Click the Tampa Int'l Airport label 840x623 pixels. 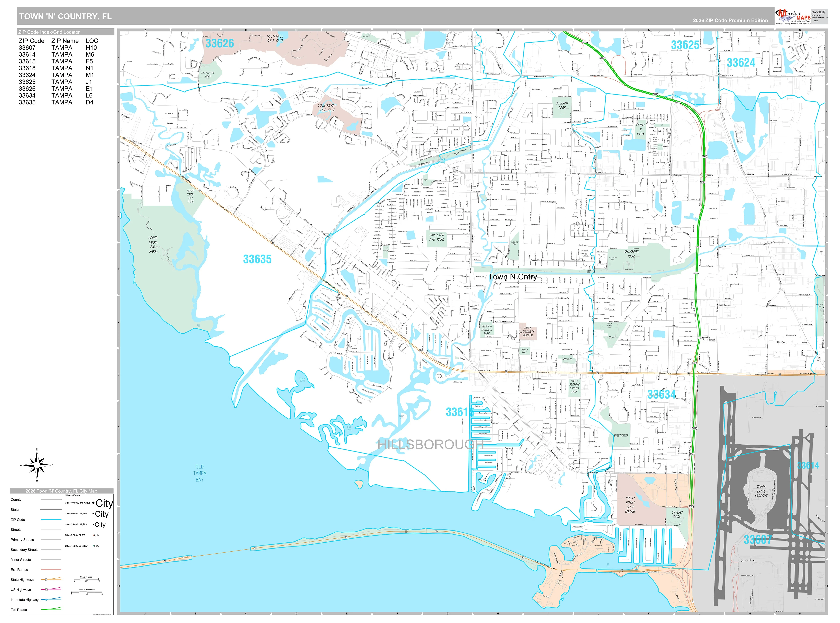pos(761,491)
